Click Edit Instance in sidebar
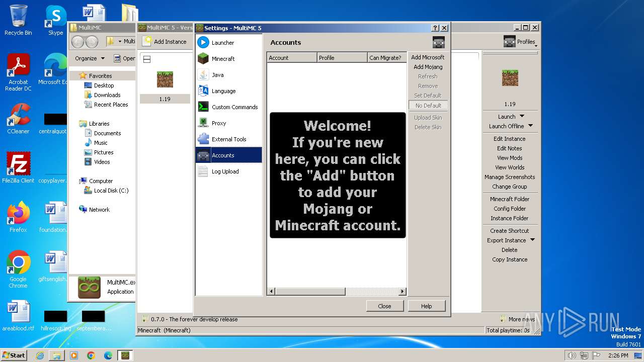Image resolution: width=644 pixels, height=362 pixels. (509, 139)
